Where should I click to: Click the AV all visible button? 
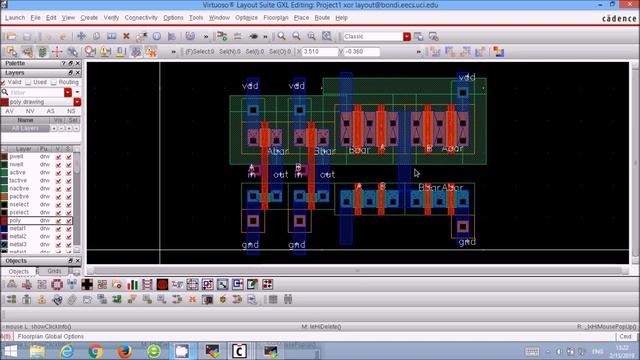pos(9,111)
